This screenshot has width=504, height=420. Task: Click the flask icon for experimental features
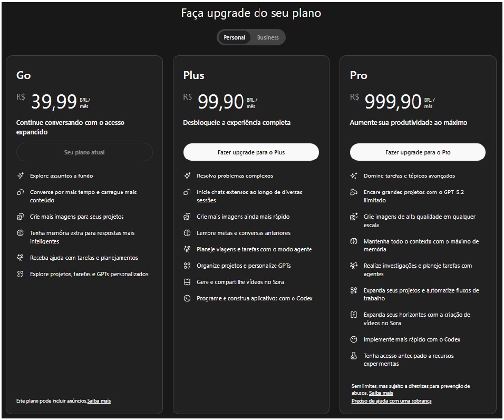click(x=354, y=356)
